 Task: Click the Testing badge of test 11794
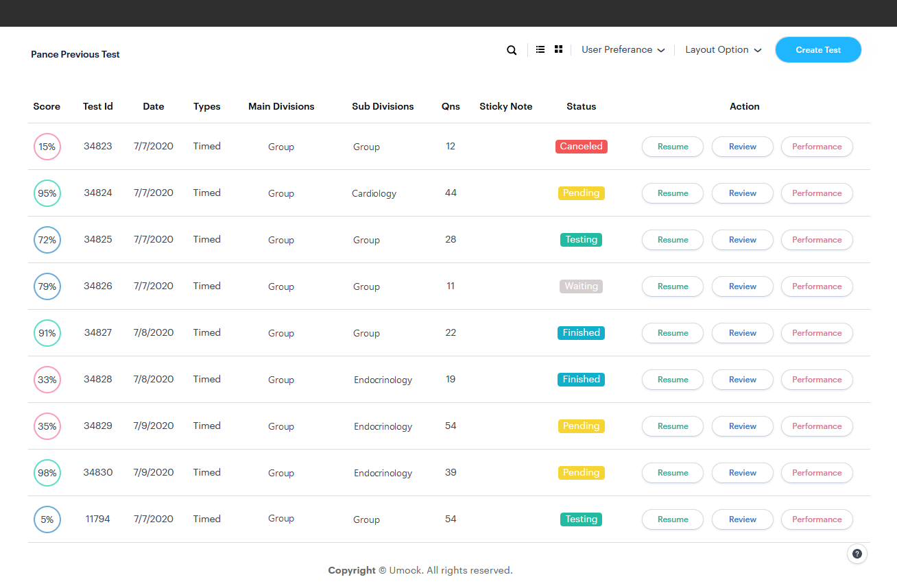[x=582, y=519]
